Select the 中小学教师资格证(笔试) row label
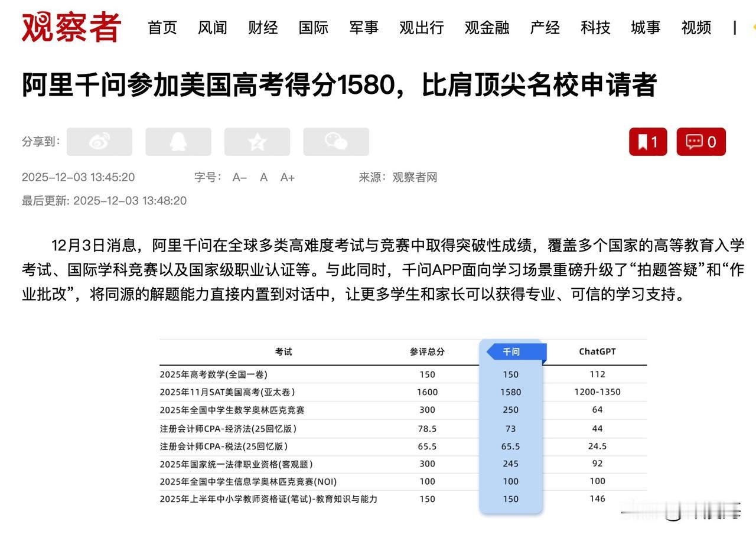Image resolution: width=756 pixels, height=535 pixels. click(x=268, y=499)
